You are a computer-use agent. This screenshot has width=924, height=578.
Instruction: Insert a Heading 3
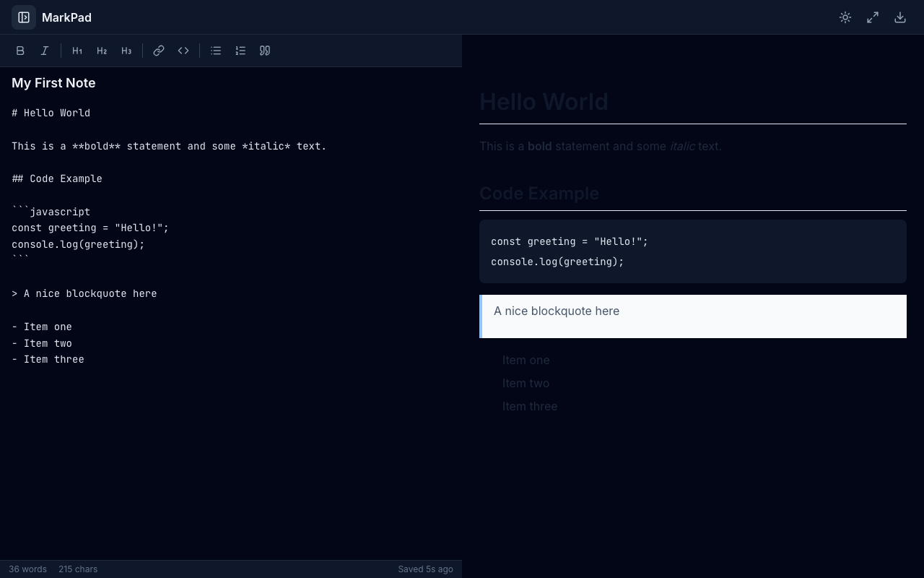[126, 51]
